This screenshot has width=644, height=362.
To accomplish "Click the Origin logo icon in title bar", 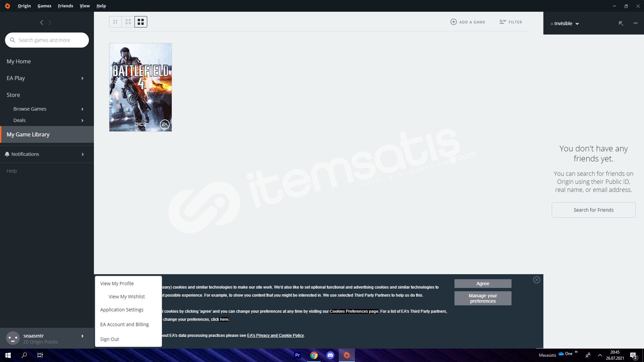I will [x=7, y=6].
